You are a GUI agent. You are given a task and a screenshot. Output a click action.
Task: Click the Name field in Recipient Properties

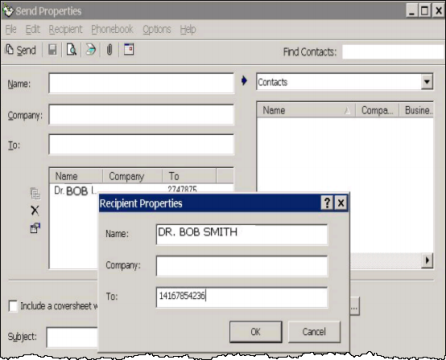coord(242,234)
